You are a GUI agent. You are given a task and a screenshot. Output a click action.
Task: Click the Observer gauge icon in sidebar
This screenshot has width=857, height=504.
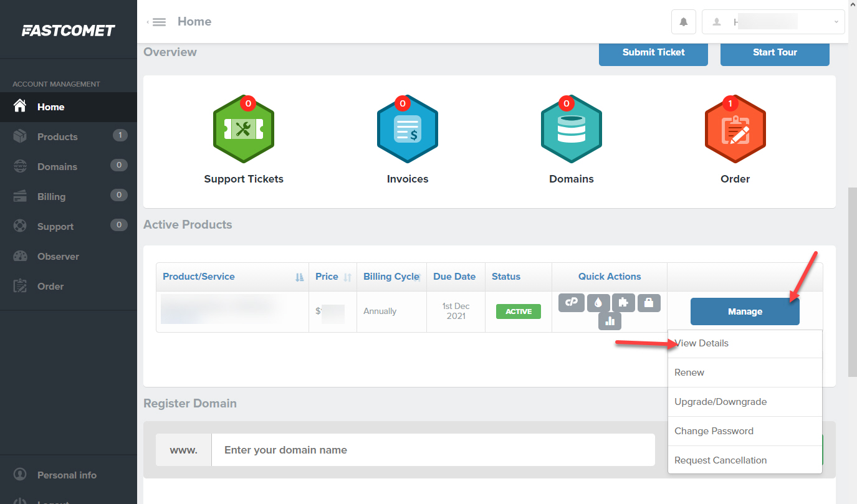(20, 256)
